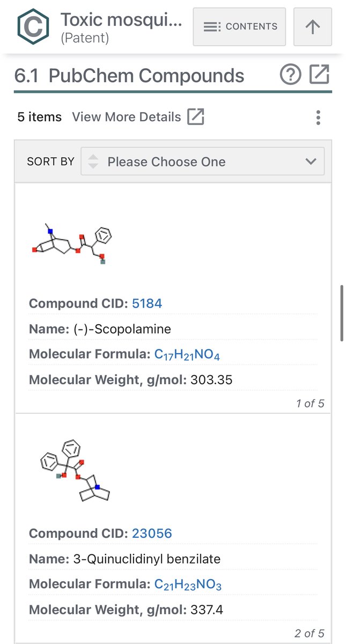This screenshot has width=346, height=644.
Task: Click the sort direction arrows icon
Action: (93, 162)
